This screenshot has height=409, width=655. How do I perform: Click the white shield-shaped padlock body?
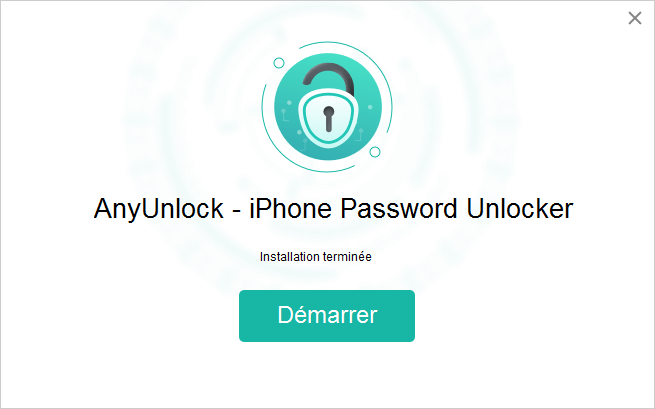329,117
